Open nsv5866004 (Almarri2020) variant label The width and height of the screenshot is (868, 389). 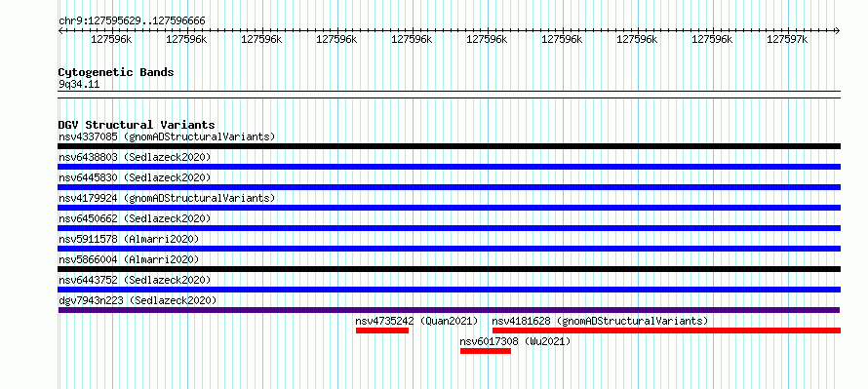pyautogui.click(x=129, y=259)
